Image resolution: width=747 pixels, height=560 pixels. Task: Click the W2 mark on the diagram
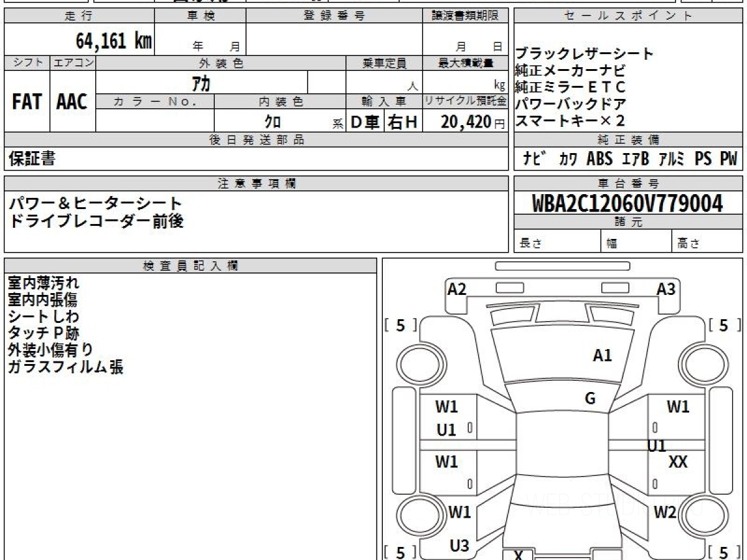[x=665, y=513]
